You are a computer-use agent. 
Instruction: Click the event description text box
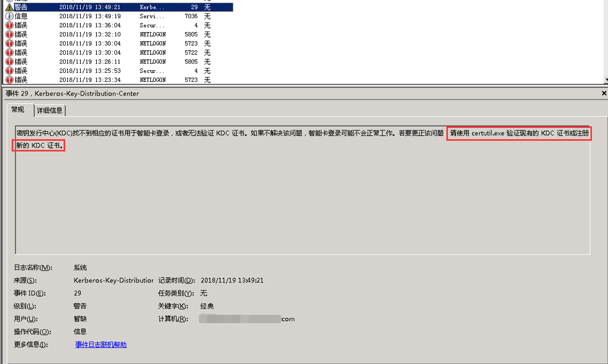(x=302, y=190)
